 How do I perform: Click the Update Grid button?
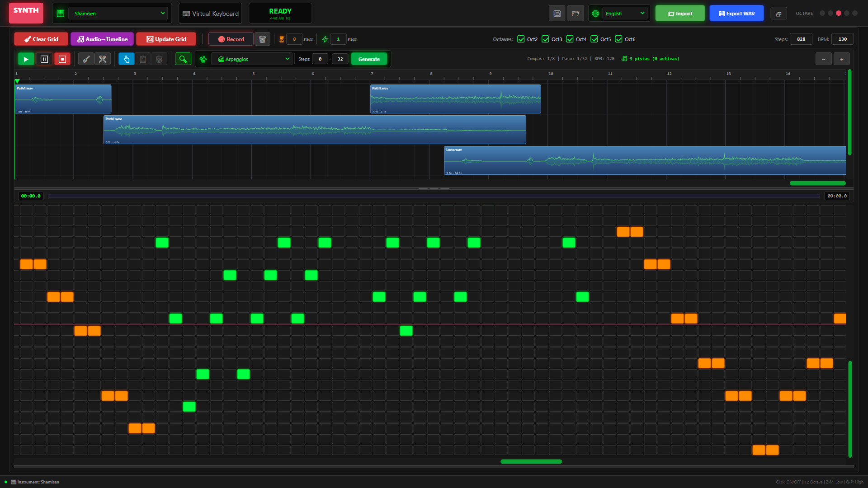tap(166, 39)
